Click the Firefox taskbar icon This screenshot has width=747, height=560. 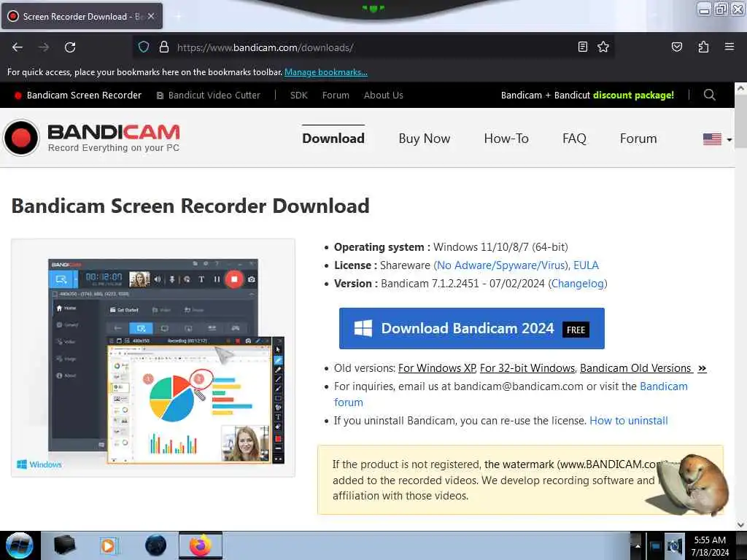tap(201, 545)
